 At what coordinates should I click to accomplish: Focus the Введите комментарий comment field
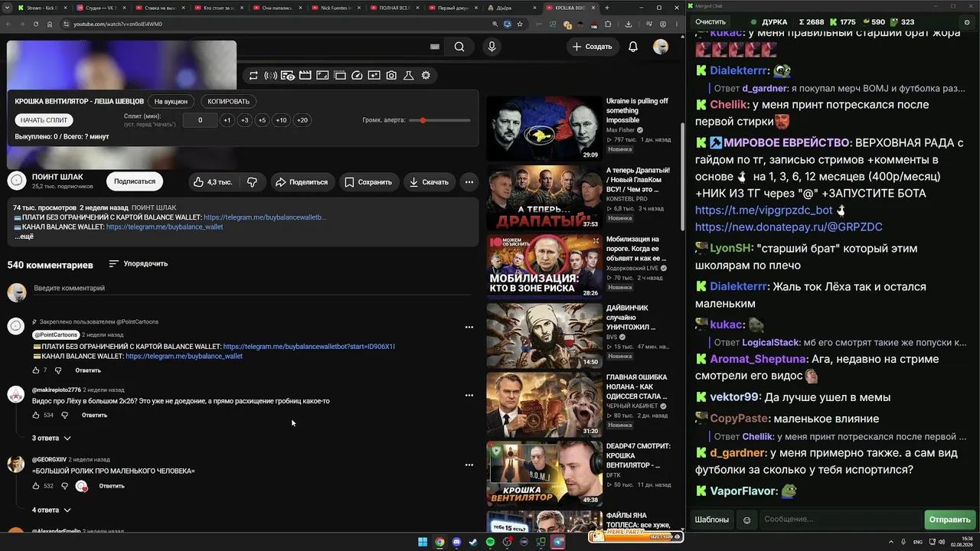(x=253, y=289)
